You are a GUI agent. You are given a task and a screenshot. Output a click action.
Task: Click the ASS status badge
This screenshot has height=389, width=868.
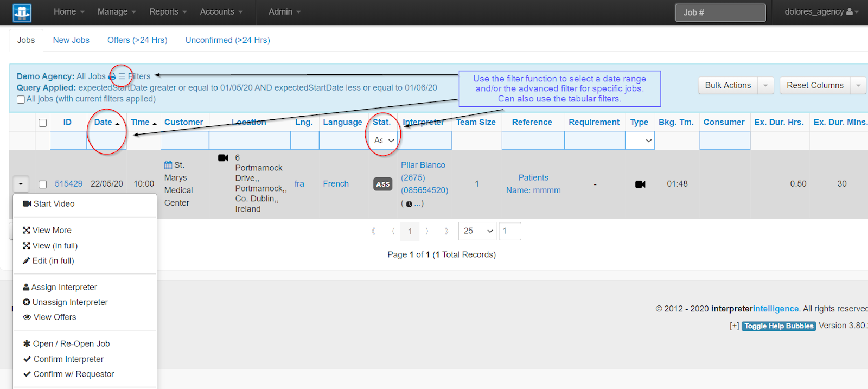point(383,184)
